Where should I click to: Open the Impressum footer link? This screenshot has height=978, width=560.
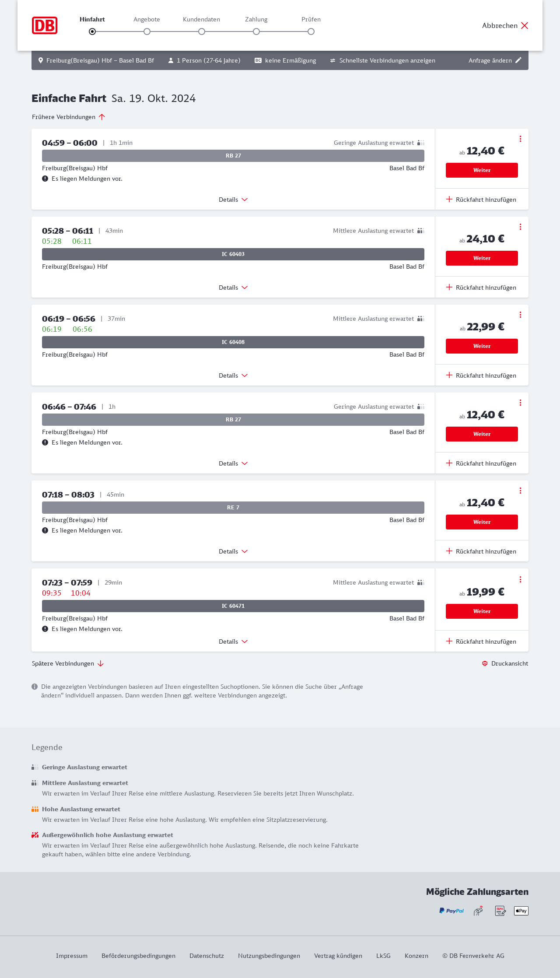(72, 956)
